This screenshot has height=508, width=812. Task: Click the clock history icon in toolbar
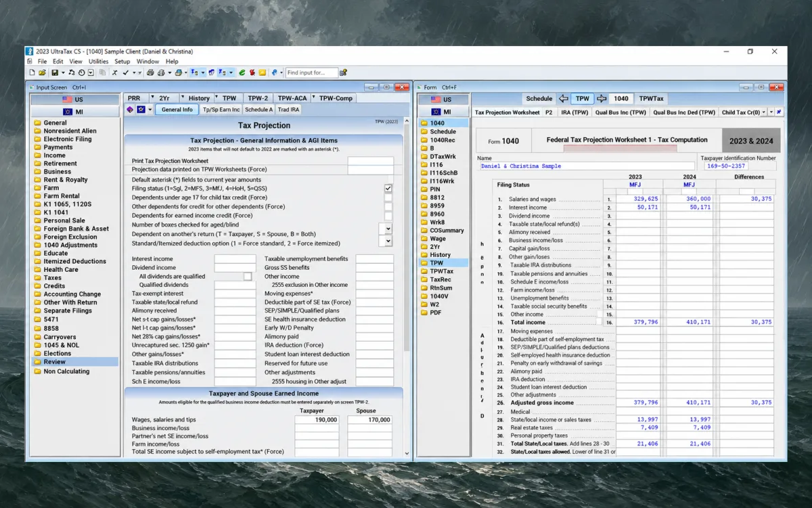[x=81, y=72]
